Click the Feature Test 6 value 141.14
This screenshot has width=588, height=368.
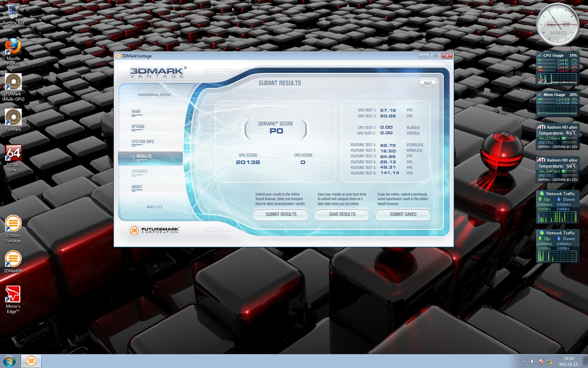coord(390,173)
